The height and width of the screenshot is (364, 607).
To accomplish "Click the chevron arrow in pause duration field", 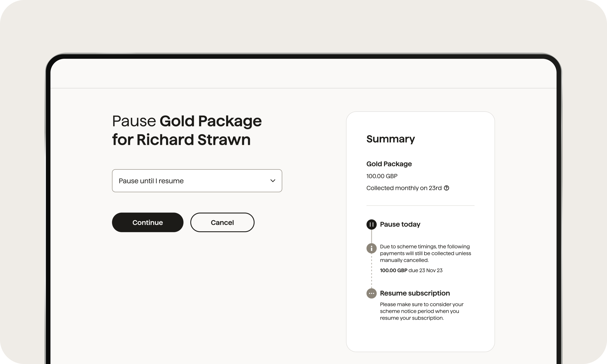I will coord(273,181).
